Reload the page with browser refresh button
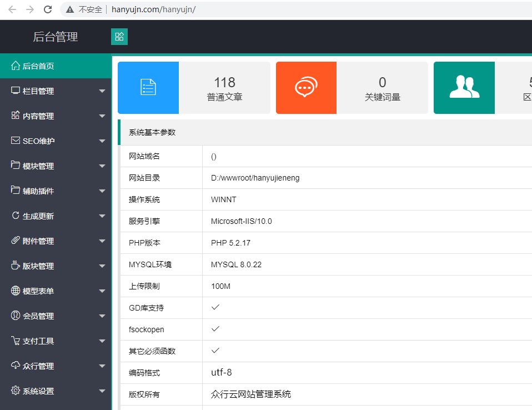 (48, 9)
